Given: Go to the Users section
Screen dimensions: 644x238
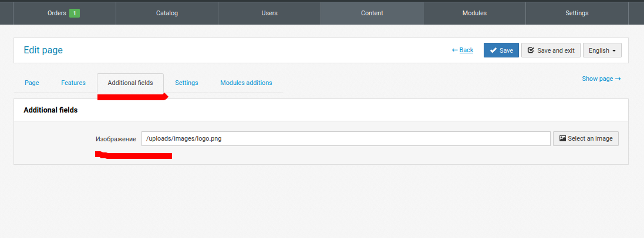Looking at the screenshot, I should [x=269, y=13].
